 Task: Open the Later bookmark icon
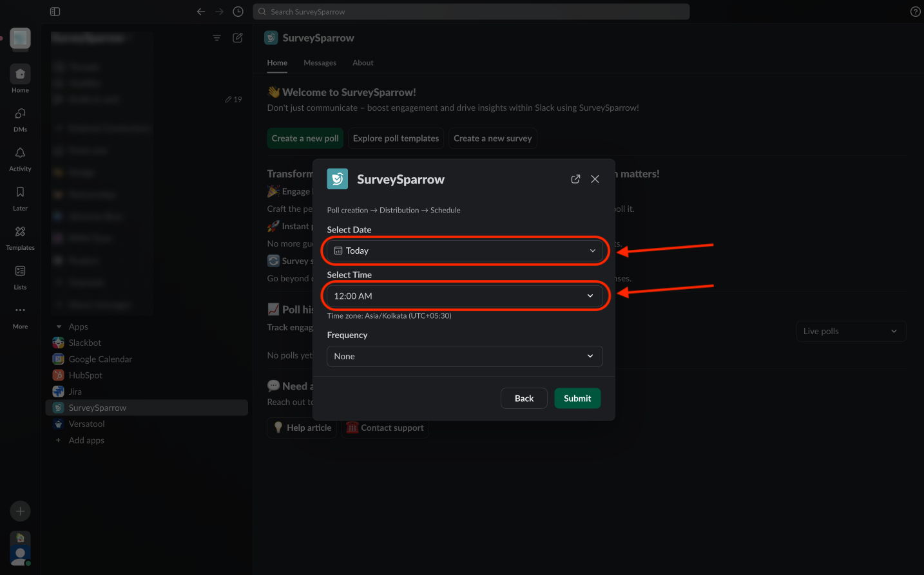[x=20, y=193]
